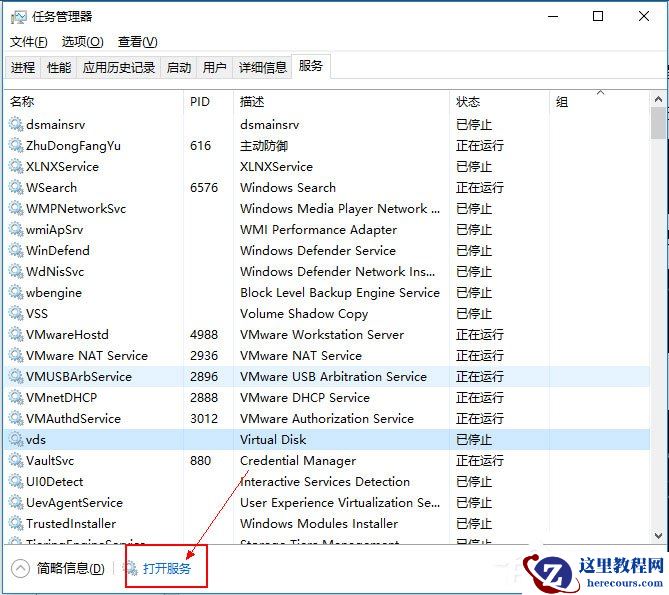
Task: Click the WinDefend gear icon
Action: tap(16, 250)
